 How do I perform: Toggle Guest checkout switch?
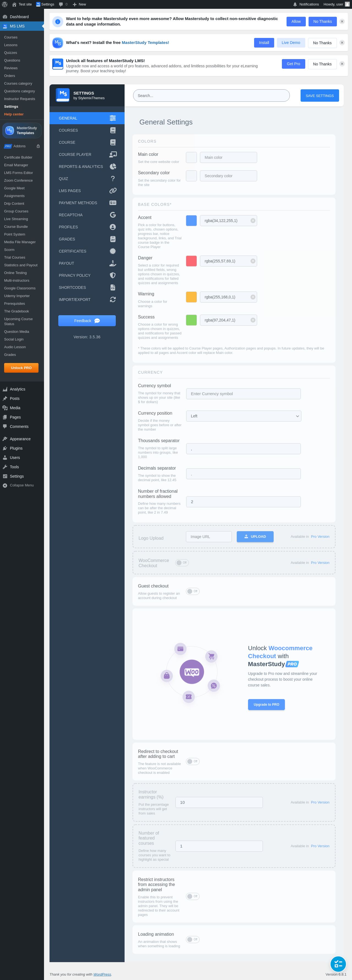point(193,591)
